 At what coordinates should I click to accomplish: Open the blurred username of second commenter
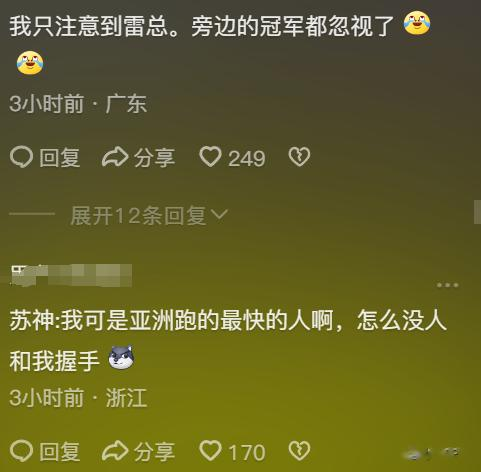(x=71, y=275)
